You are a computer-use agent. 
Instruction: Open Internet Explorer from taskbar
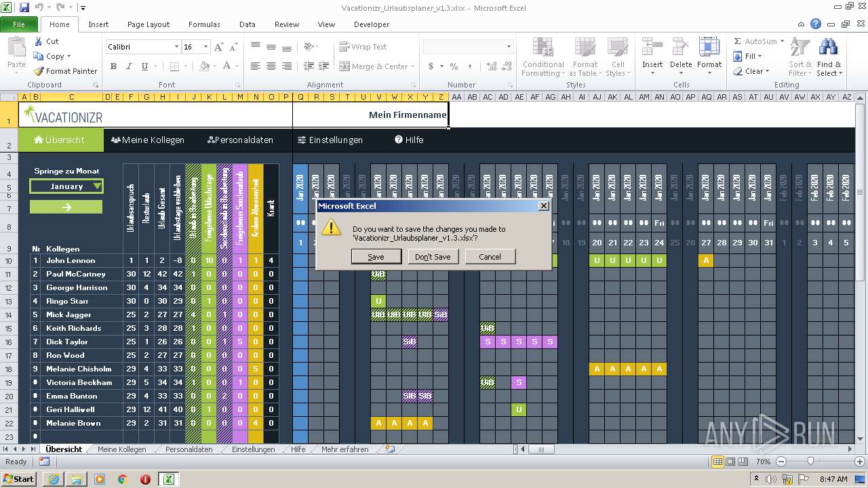(54, 479)
